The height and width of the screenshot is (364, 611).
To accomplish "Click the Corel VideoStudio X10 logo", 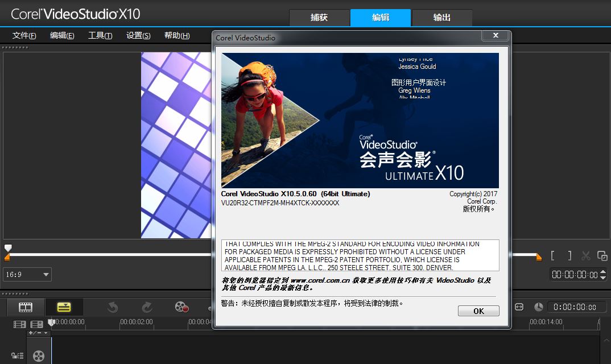I will coord(75,14).
